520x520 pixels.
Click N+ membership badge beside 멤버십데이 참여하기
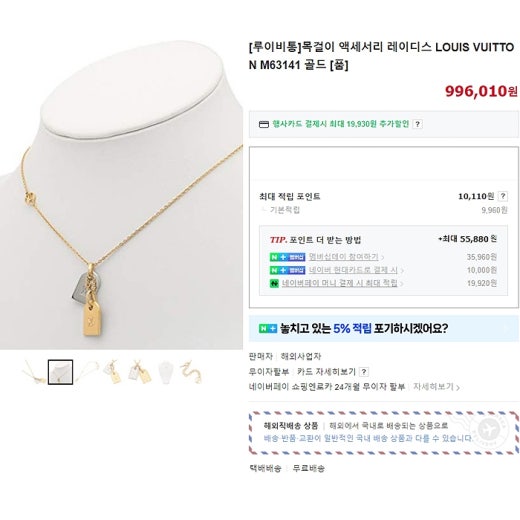coord(287,257)
